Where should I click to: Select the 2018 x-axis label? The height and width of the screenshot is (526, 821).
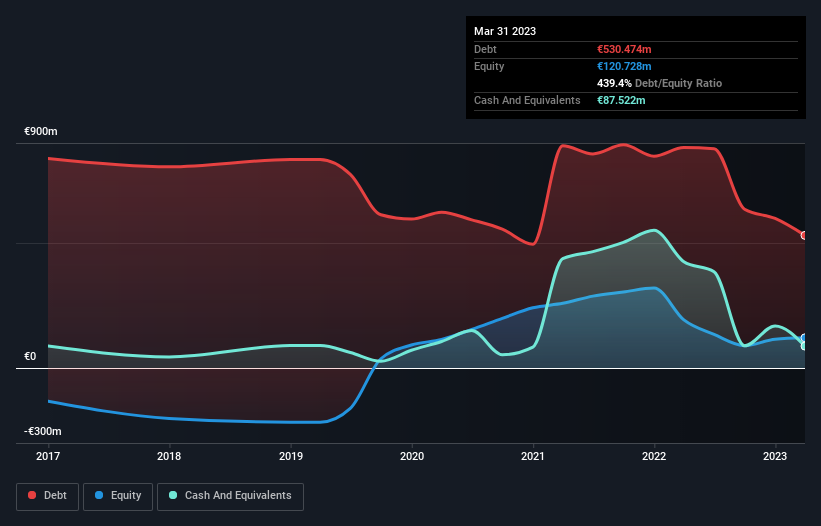[x=169, y=456]
